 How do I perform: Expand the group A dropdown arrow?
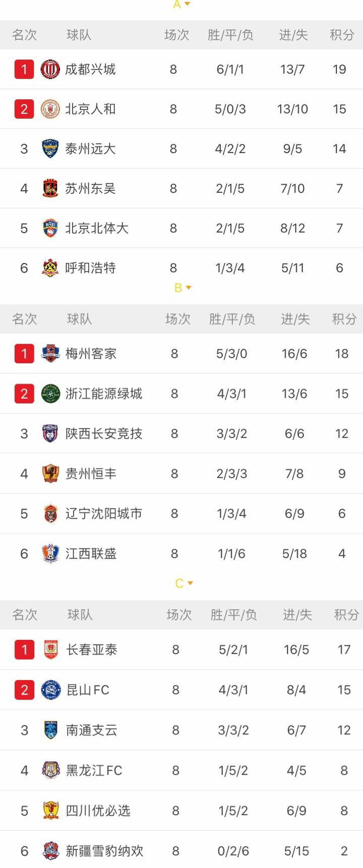[188, 4]
